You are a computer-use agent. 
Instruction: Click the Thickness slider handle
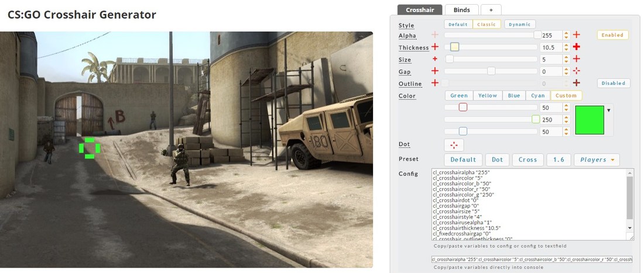pos(454,47)
